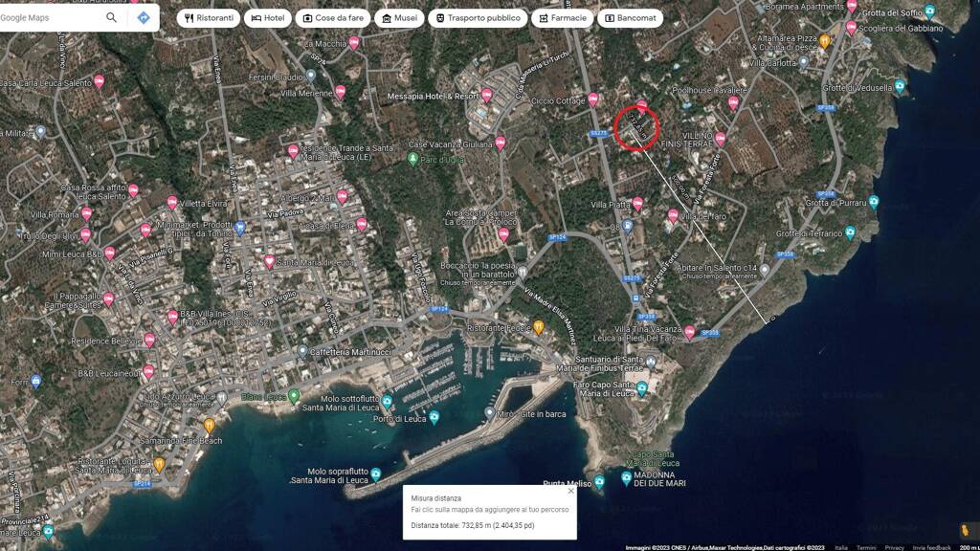Viewport: 980px width, 551px height.
Task: Click the Porto di Leuca camera marker
Action: pos(434,417)
